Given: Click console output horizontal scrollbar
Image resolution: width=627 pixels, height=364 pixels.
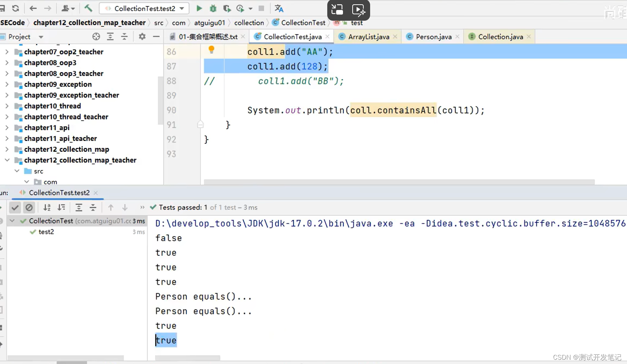Looking at the screenshot, I should point(188,358).
